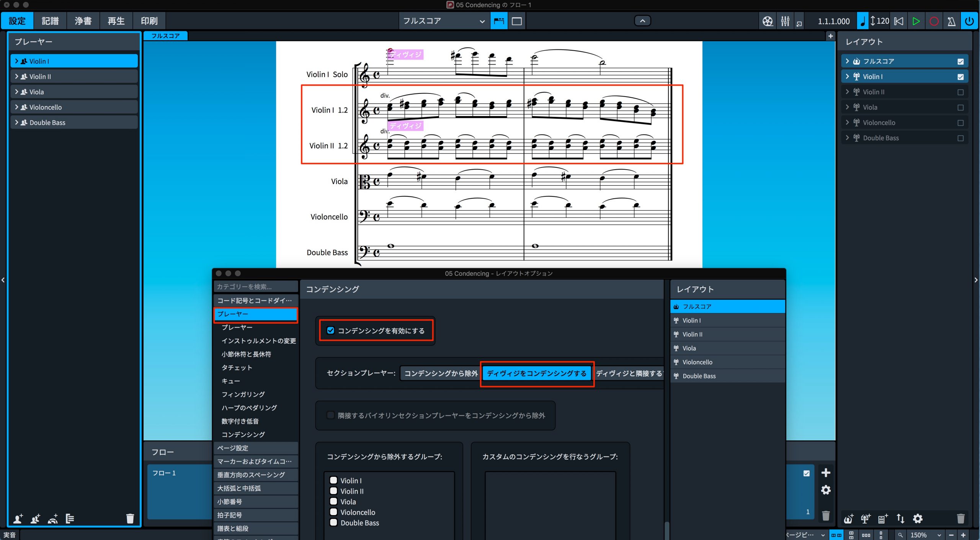980x540 pixels.
Task: Zoom out with the minus button
Action: coord(951,535)
